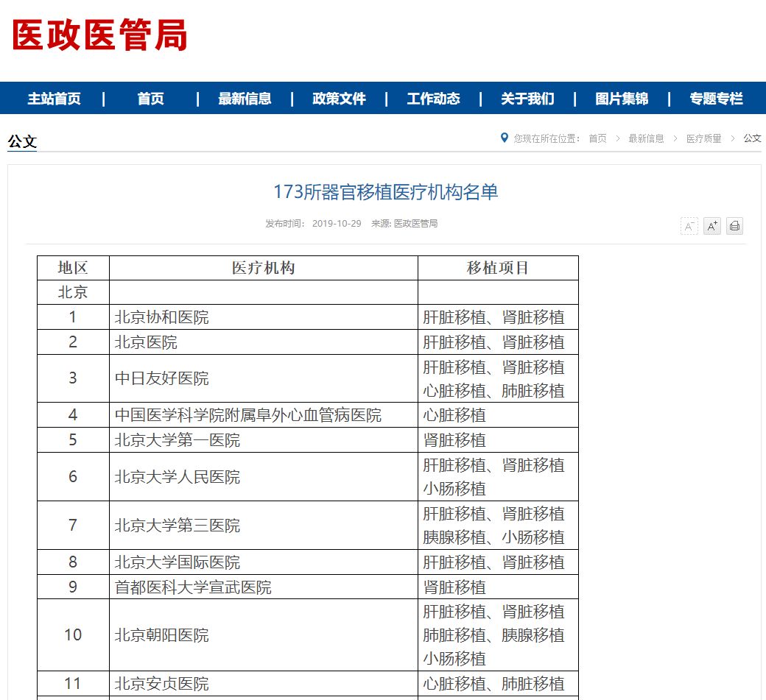766x700 pixels.
Task: Click 公文 breadcrumb link
Action: [x=752, y=138]
